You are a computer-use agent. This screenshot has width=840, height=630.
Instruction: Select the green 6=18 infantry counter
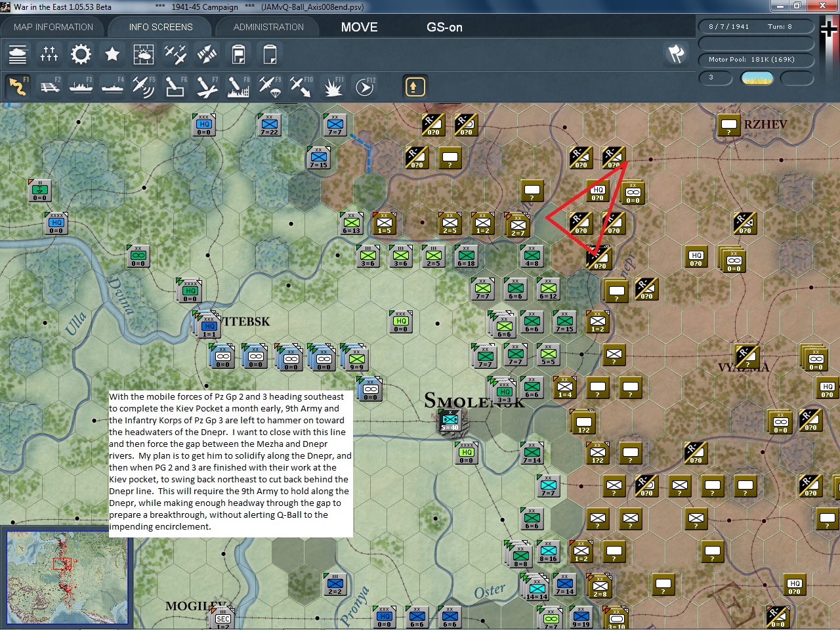pos(466,256)
